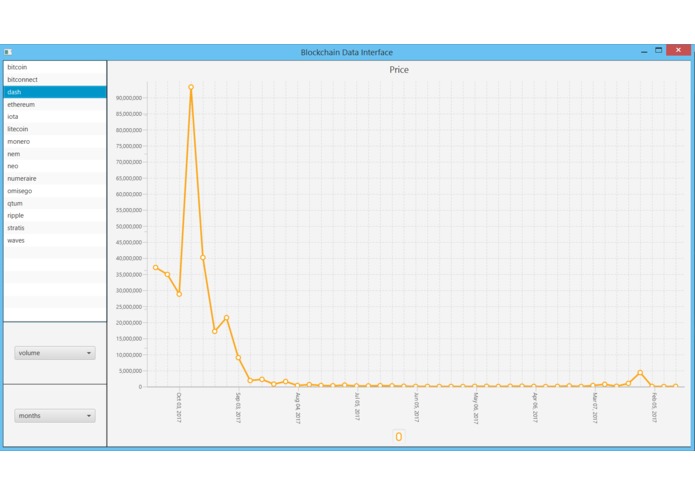
Task: Choose nem from the list
Action: tap(55, 154)
